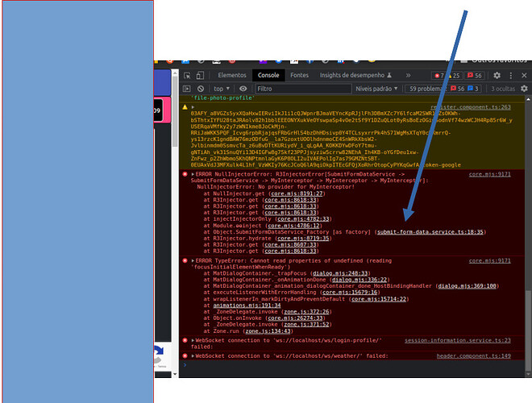Open core.mjs:4782:33 stack link
Image resolution: width=532 pixels, height=403 pixels.
click(x=303, y=219)
